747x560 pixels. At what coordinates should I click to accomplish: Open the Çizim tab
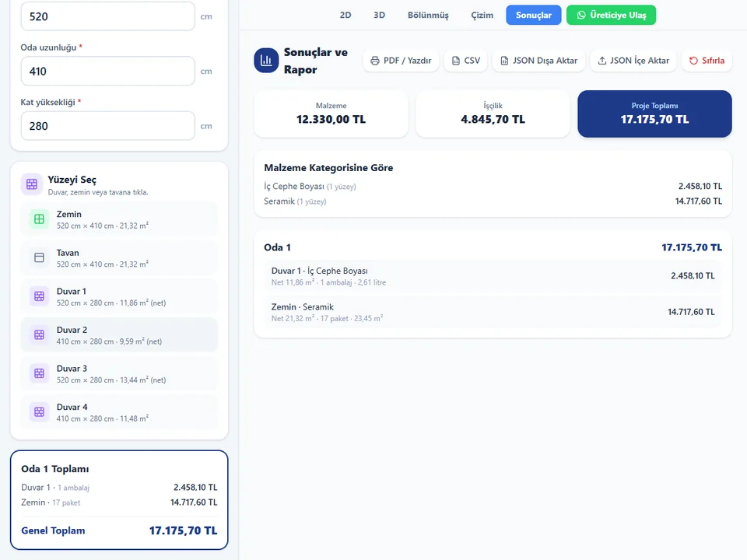[x=482, y=16]
